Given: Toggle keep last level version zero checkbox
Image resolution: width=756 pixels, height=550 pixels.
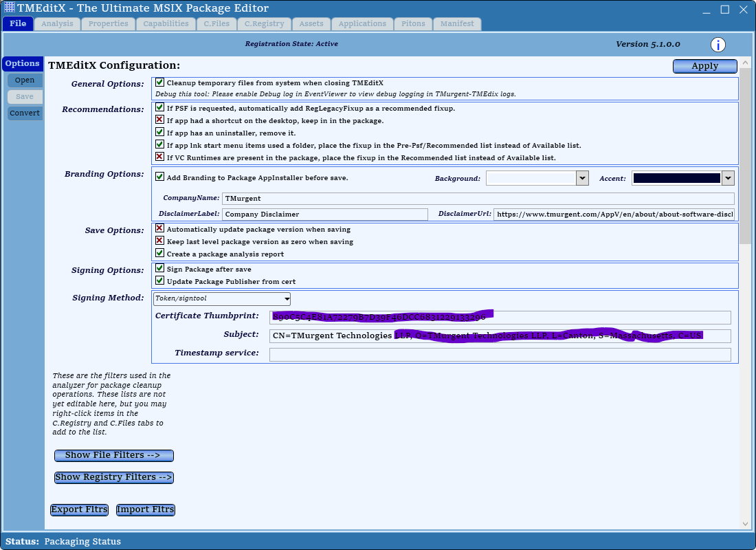Looking at the screenshot, I should pyautogui.click(x=159, y=241).
